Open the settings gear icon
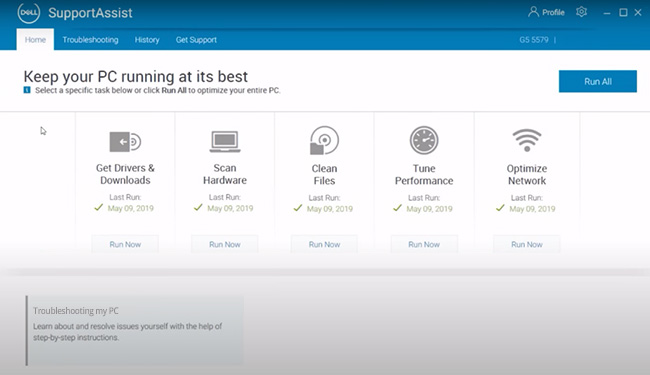Image resolution: width=650 pixels, height=375 pixels. tap(581, 12)
